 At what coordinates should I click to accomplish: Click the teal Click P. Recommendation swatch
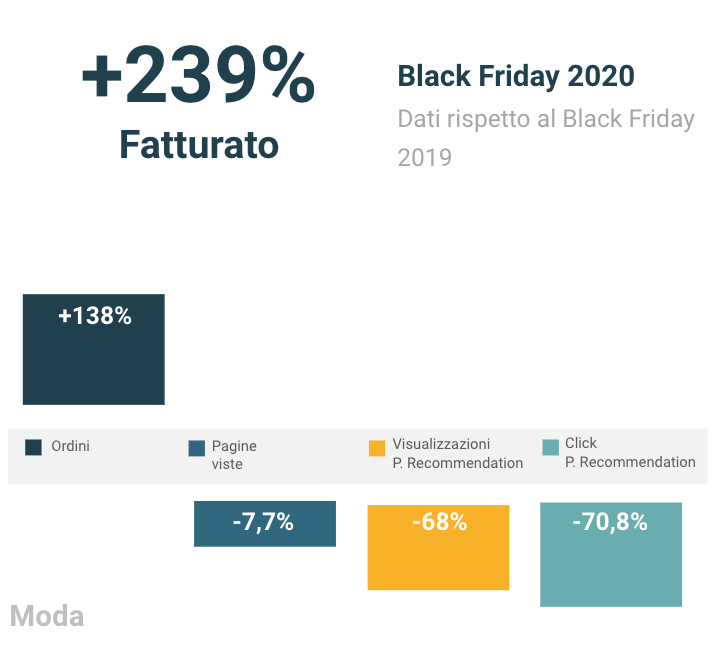(x=550, y=447)
